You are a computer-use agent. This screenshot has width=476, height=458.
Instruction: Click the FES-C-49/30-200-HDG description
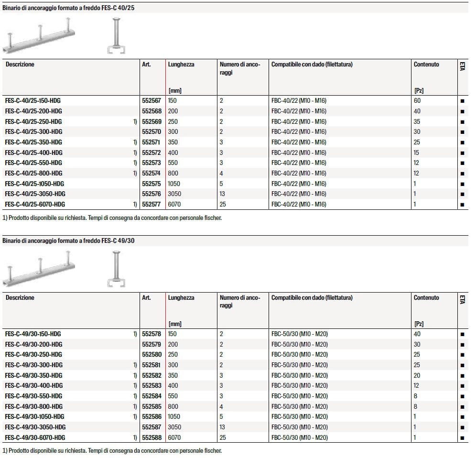33,345
